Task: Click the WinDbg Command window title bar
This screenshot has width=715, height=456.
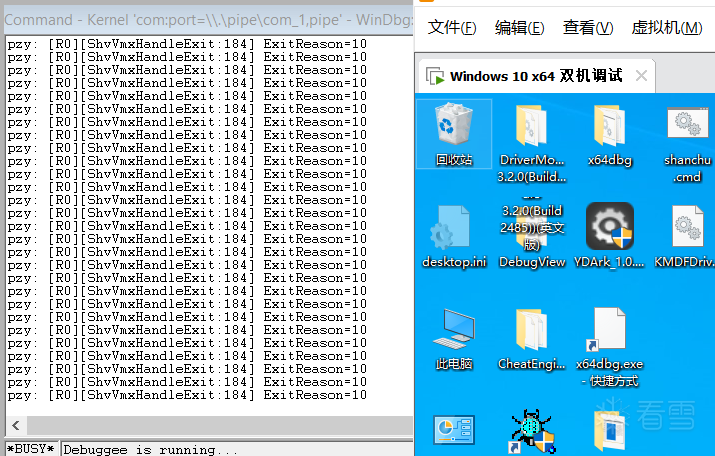Action: [209, 20]
